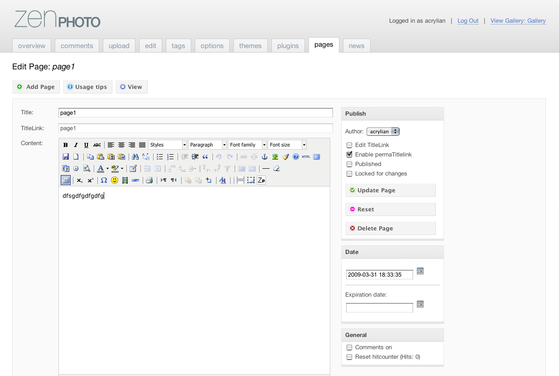Click the Zenphoto Z toolbar icon
This screenshot has height=376, width=560.
pos(261,180)
